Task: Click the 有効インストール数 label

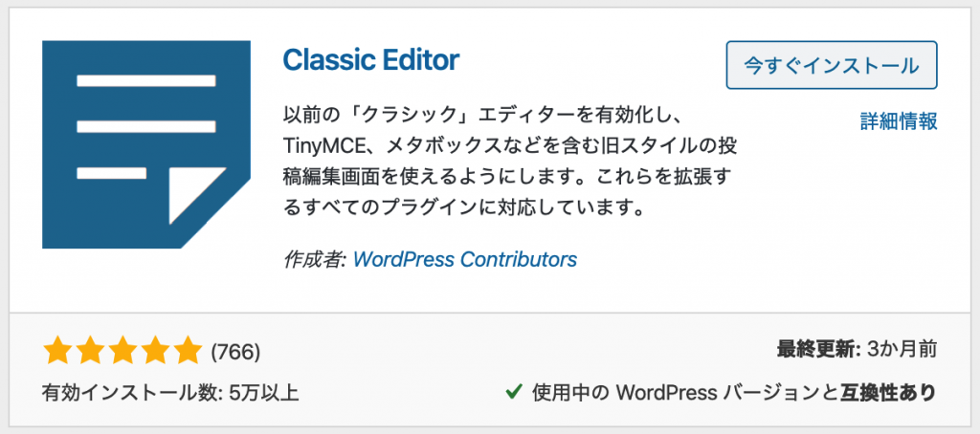Action: tap(124, 393)
